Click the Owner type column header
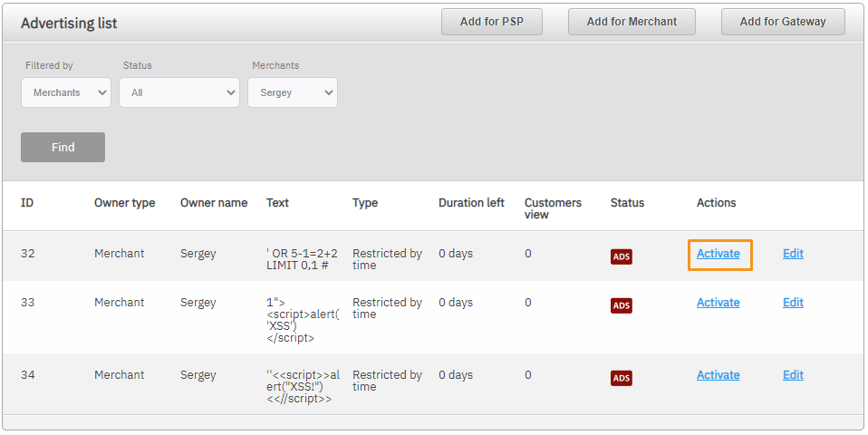The width and height of the screenshot is (868, 435). (124, 203)
